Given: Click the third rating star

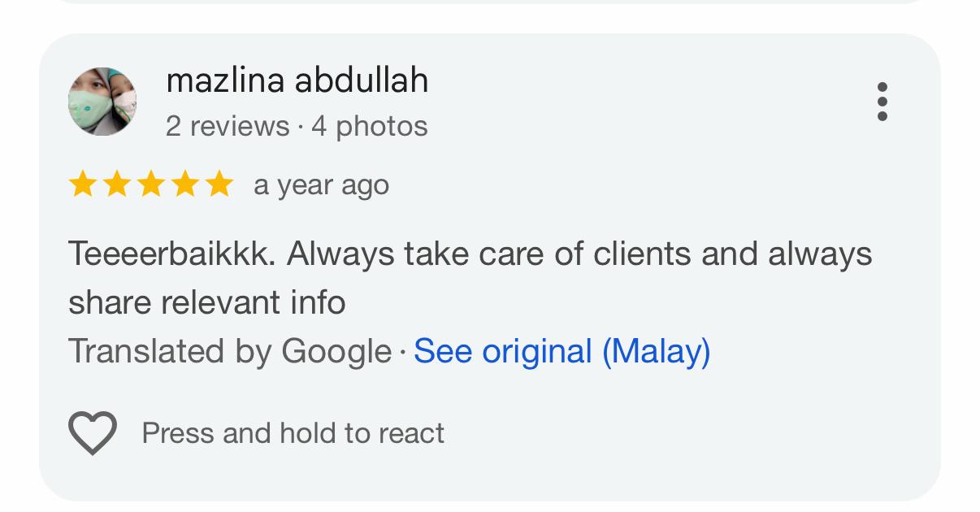Looking at the screenshot, I should (x=150, y=185).
